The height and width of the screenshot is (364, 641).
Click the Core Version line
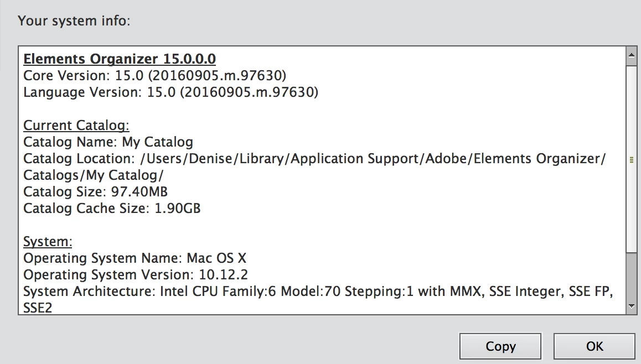[x=154, y=76]
